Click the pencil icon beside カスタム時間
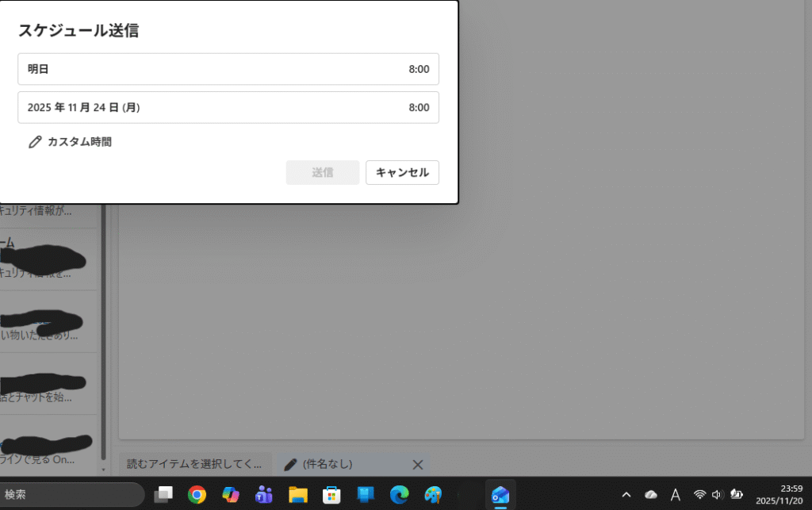 [x=35, y=142]
